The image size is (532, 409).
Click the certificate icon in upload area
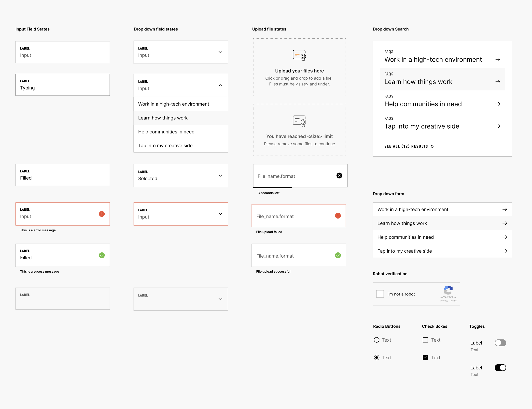[x=299, y=55]
